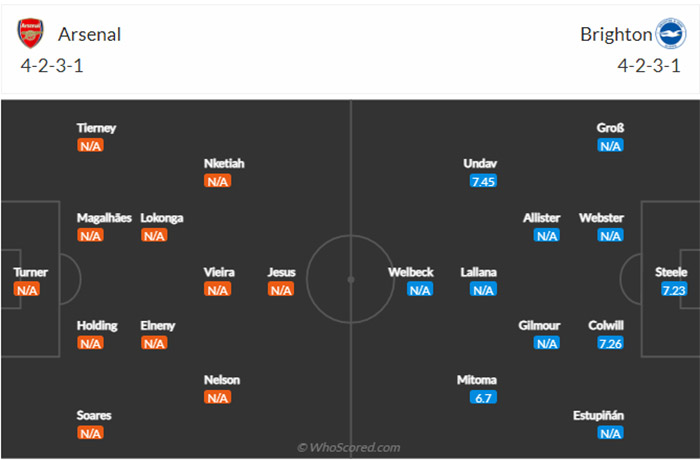
Task: Open the Arsenal team name link
Action: tap(89, 34)
